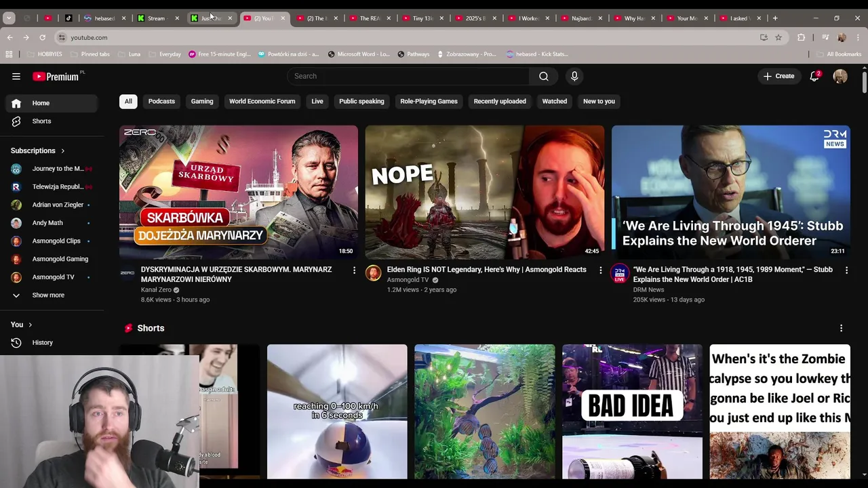
Task: Select the New to you chip
Action: pyautogui.click(x=599, y=102)
